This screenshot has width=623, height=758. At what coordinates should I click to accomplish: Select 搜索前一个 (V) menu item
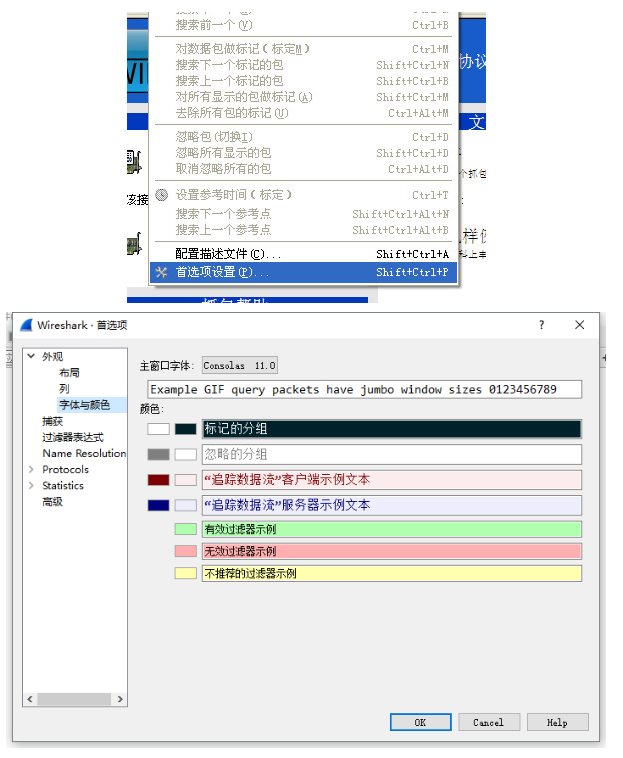304,25
